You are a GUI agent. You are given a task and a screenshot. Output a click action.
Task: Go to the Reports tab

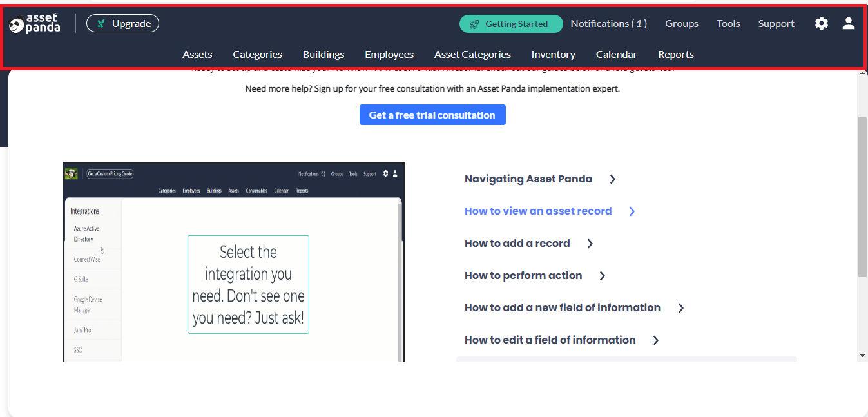tap(676, 55)
